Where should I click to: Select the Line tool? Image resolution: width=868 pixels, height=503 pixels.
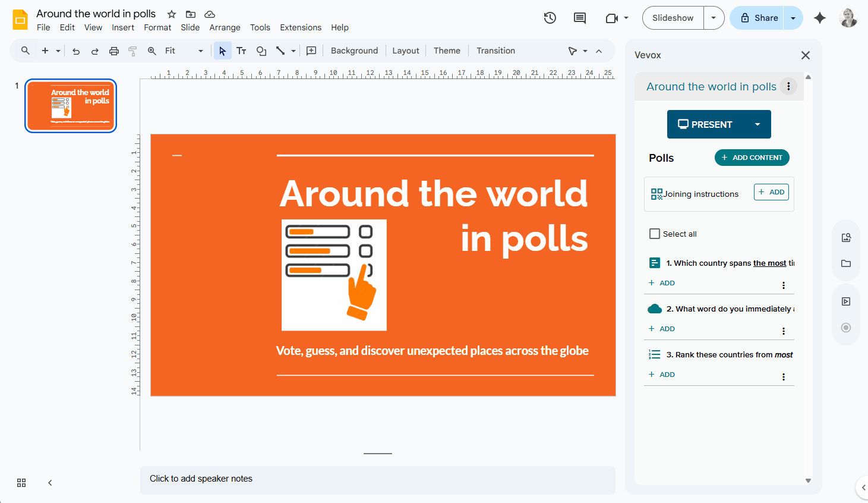[x=280, y=51]
